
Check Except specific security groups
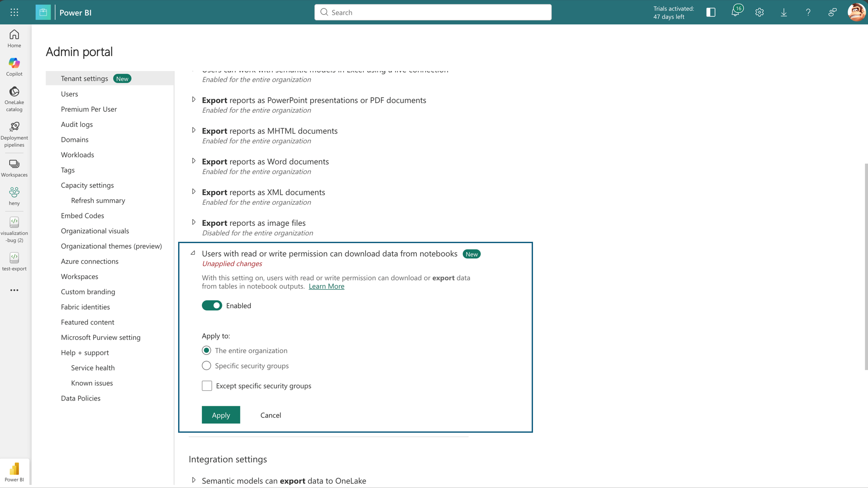[x=206, y=385]
